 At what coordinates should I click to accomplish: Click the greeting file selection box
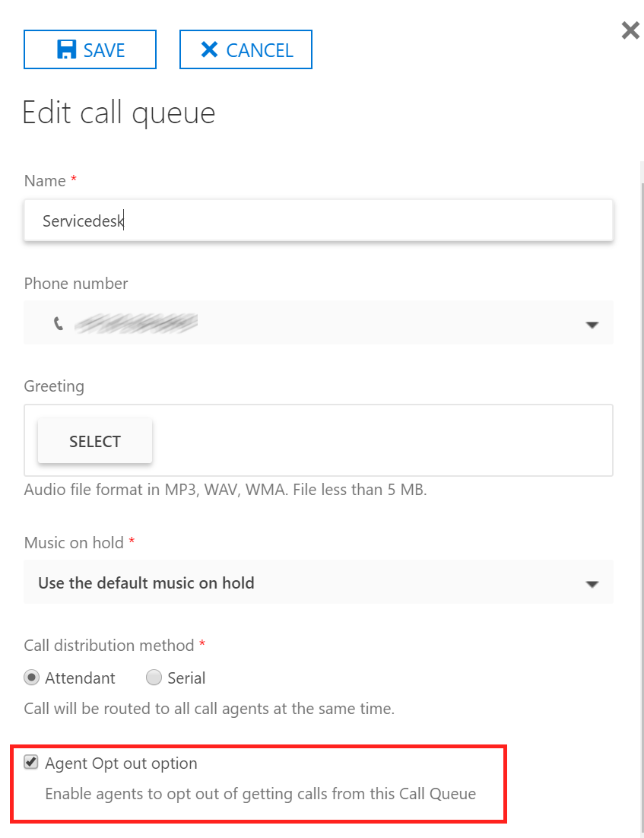(x=319, y=440)
